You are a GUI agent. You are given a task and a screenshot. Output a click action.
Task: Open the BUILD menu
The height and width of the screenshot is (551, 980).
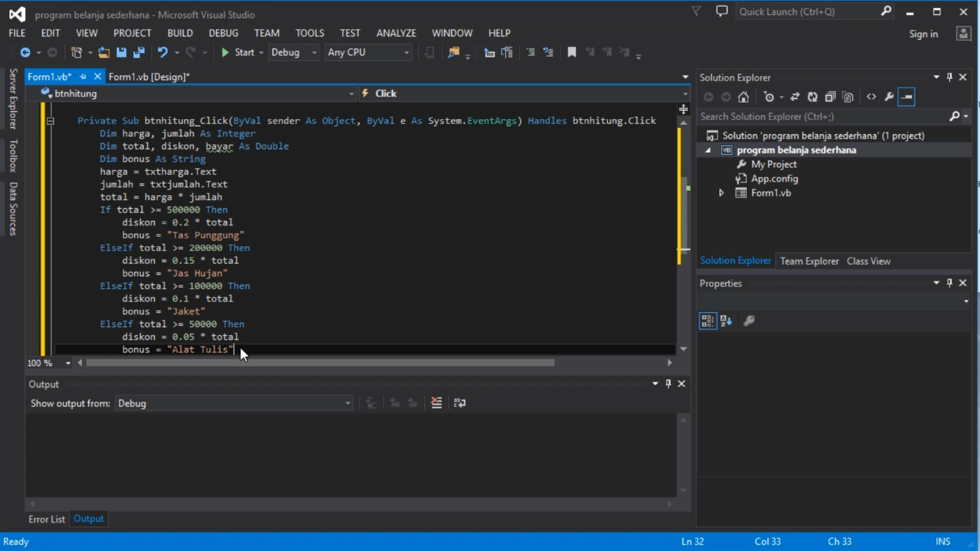click(180, 33)
